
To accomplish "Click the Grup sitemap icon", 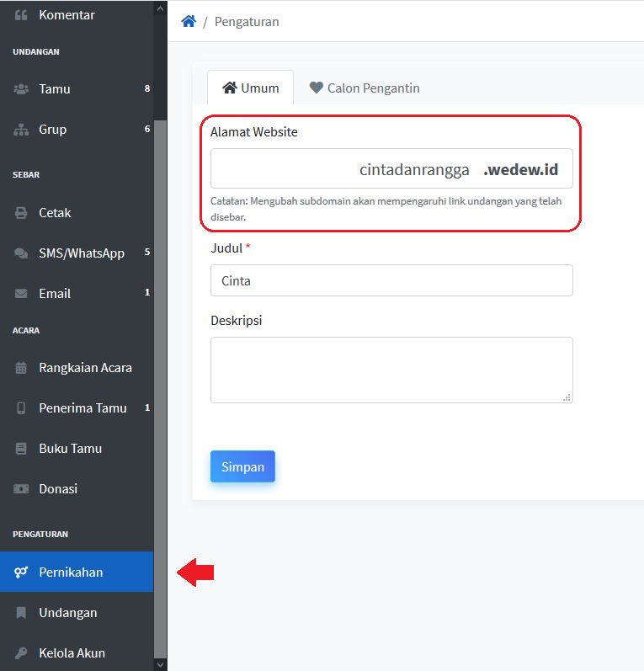I will (21, 130).
